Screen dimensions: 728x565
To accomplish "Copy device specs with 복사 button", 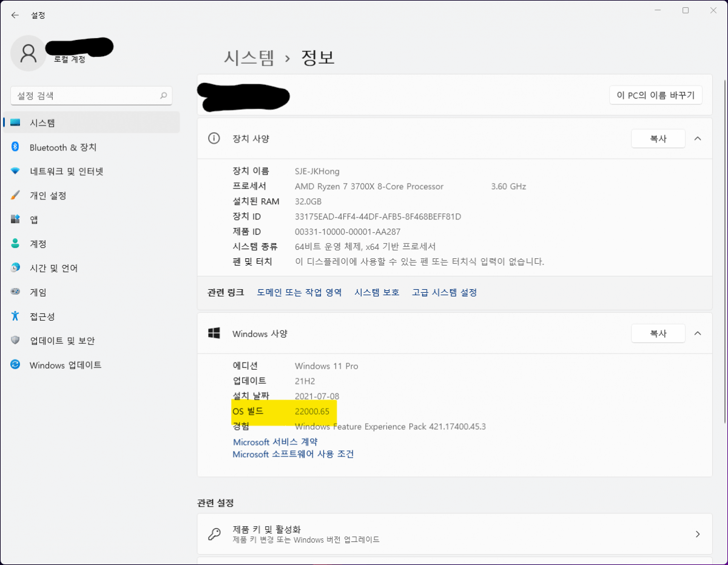I will pos(658,138).
